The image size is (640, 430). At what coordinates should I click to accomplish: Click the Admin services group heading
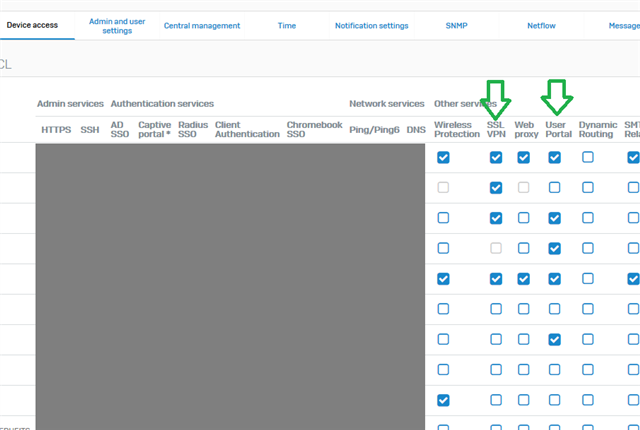point(71,104)
